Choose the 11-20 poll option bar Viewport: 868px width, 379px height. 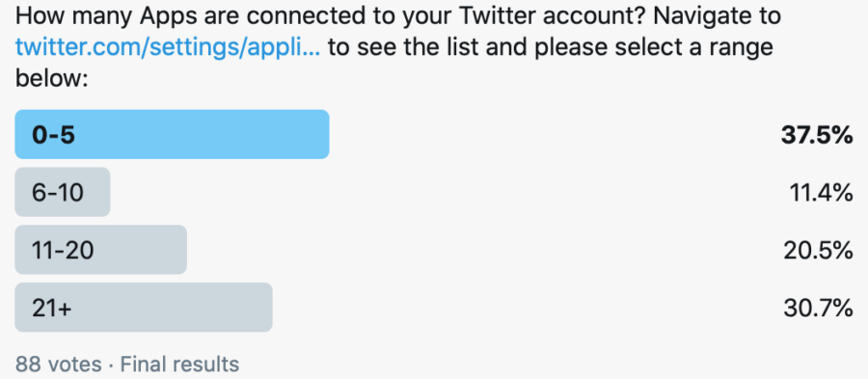point(100,250)
